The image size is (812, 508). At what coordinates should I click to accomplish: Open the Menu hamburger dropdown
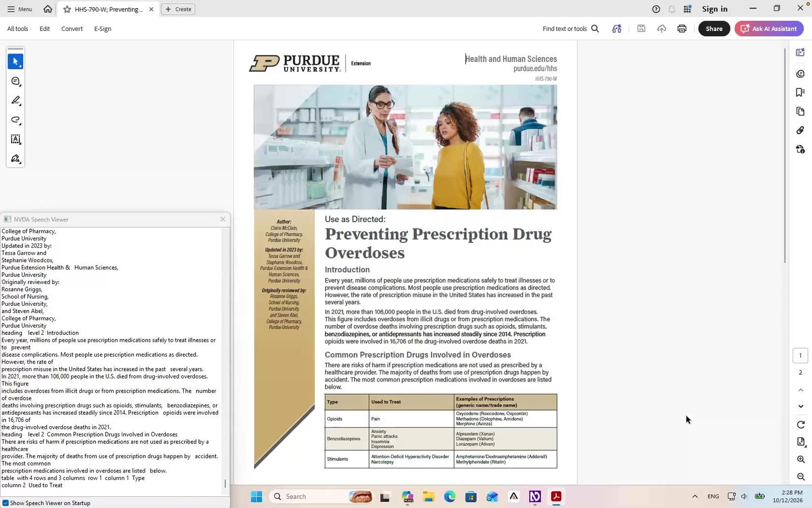[19, 9]
